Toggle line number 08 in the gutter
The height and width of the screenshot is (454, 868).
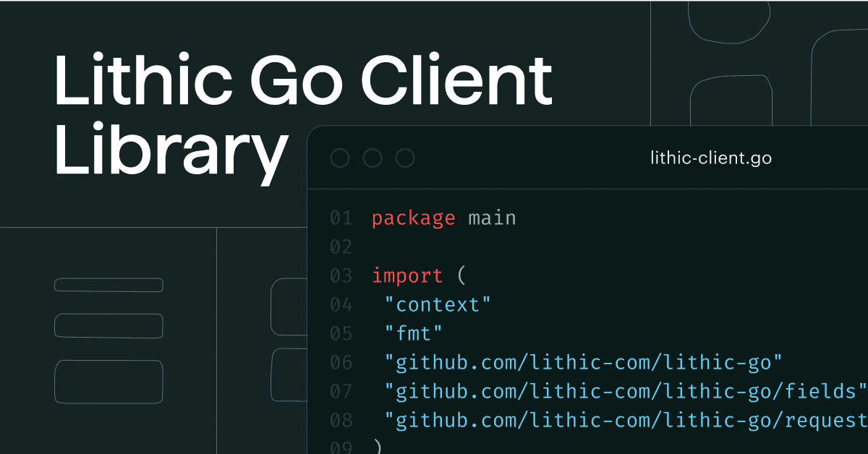coord(341,420)
